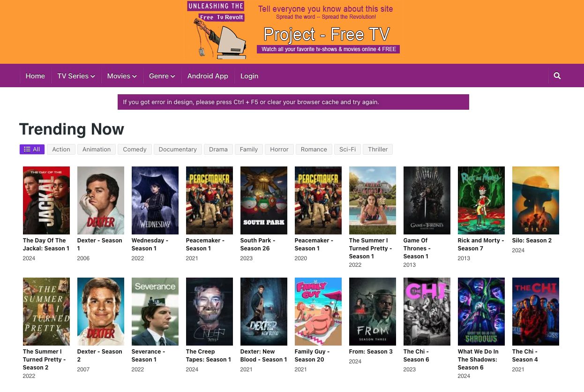The height and width of the screenshot is (392, 584).
Task: Click the Family Guy Season 20 poster
Action: [x=318, y=311]
